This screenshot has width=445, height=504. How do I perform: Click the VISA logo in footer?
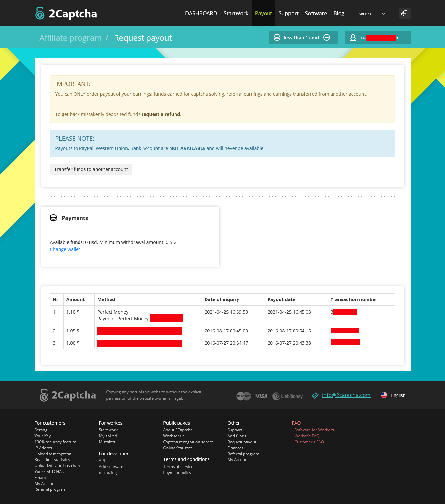(x=262, y=396)
